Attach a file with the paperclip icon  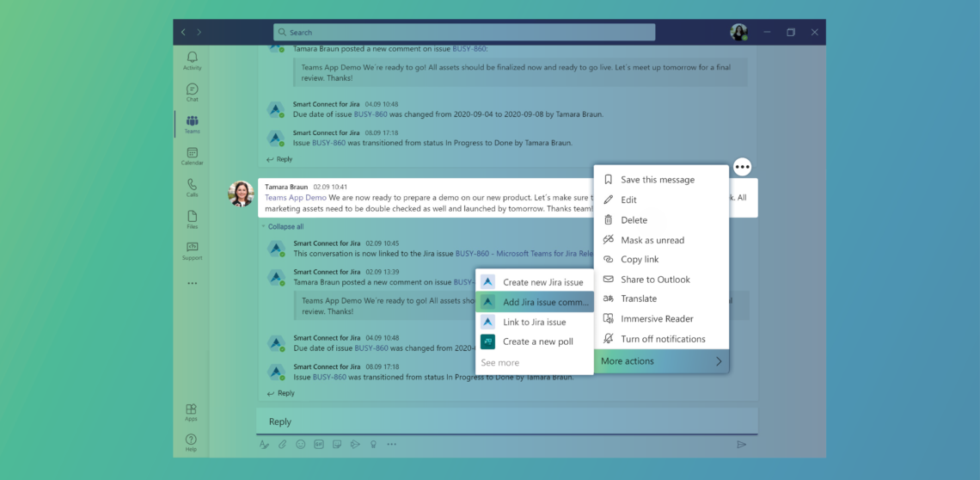[283, 444]
